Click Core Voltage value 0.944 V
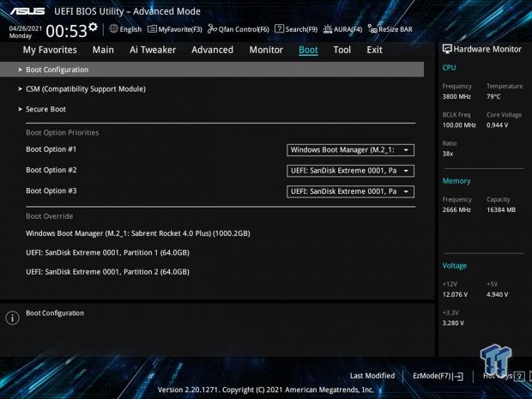Image resolution: width=532 pixels, height=399 pixels. point(498,125)
